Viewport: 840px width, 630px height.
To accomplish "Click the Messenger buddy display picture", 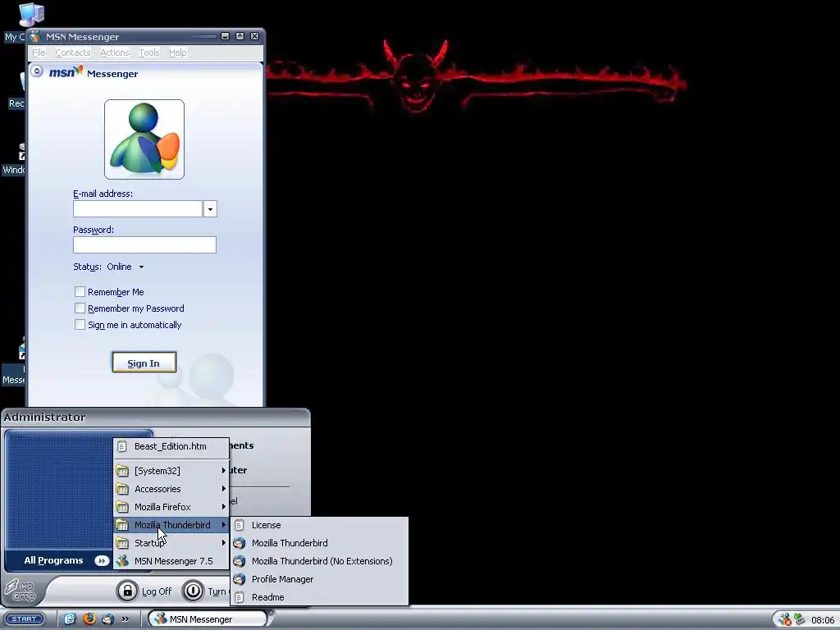I will point(144,139).
